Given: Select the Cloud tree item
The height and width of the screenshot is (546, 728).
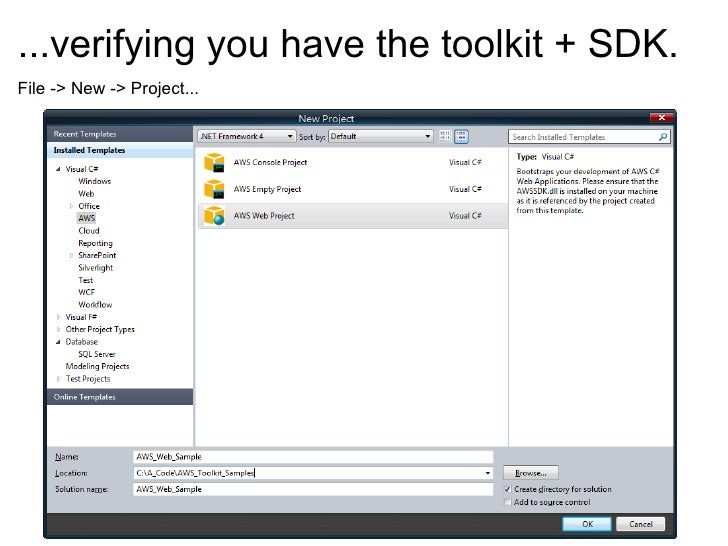Looking at the screenshot, I should coord(89,231).
